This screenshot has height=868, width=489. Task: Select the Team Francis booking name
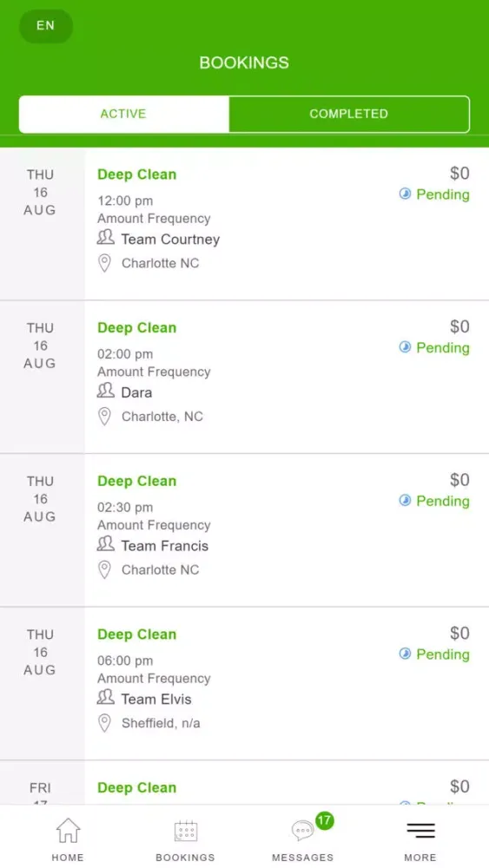point(165,546)
